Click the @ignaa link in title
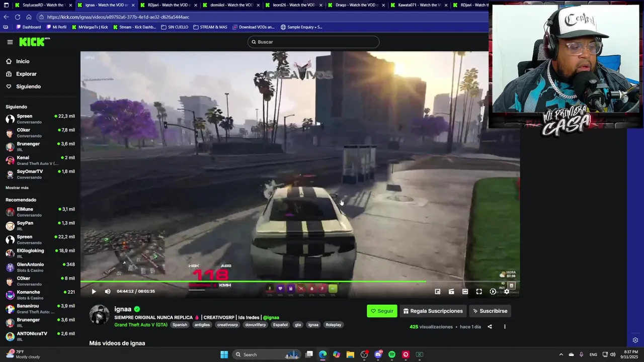This screenshot has width=644, height=362. click(x=271, y=317)
